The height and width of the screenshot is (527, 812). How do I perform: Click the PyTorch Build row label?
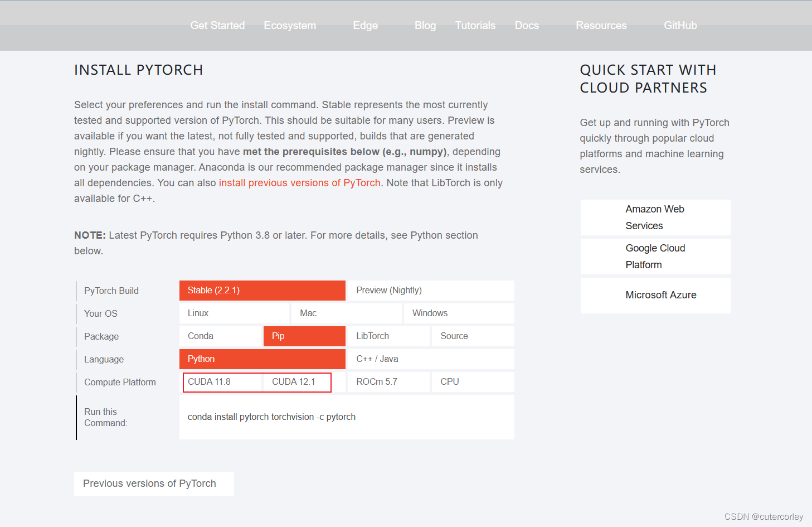pyautogui.click(x=111, y=291)
